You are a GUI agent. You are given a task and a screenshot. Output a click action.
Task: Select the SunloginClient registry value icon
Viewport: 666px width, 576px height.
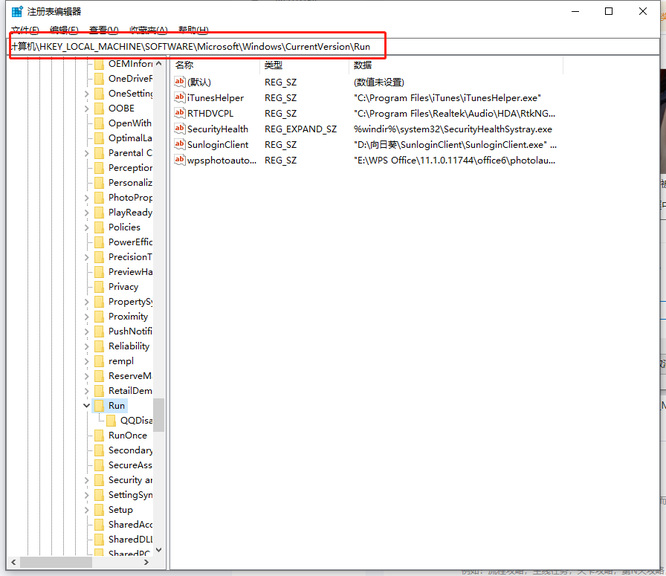(x=180, y=144)
